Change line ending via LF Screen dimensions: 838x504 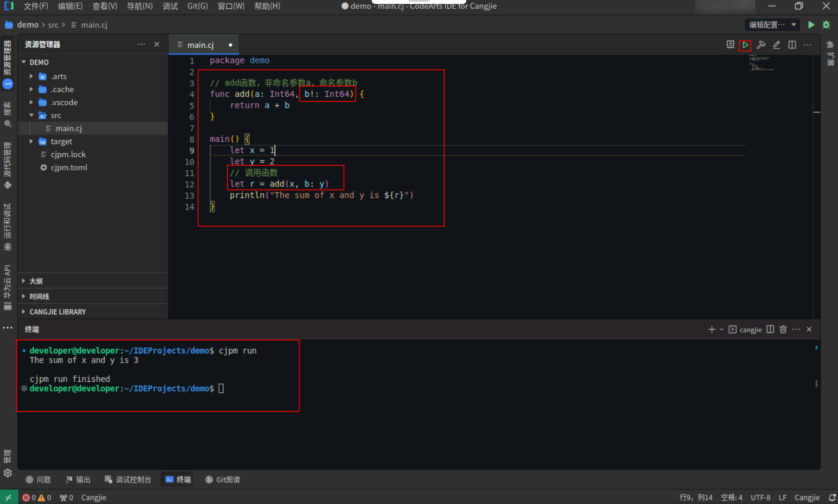click(x=782, y=497)
